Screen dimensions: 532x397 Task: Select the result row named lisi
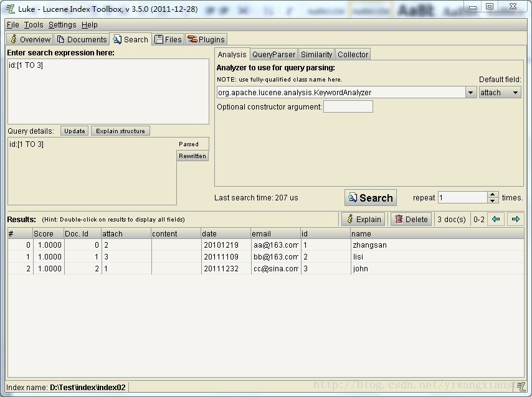tap(265, 256)
